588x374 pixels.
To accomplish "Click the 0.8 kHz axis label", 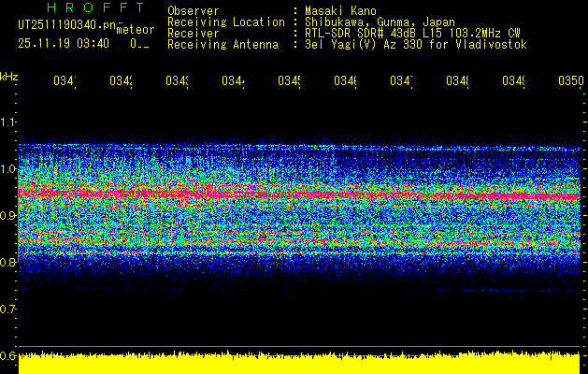I will [x=7, y=262].
